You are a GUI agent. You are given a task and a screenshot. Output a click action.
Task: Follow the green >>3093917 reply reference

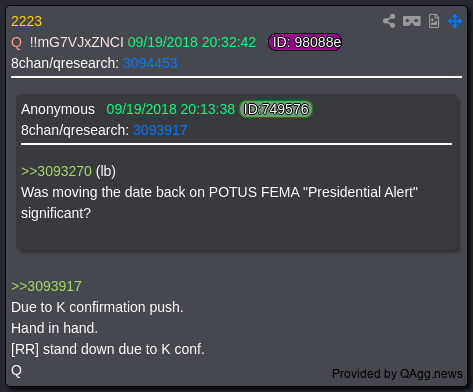click(x=46, y=286)
